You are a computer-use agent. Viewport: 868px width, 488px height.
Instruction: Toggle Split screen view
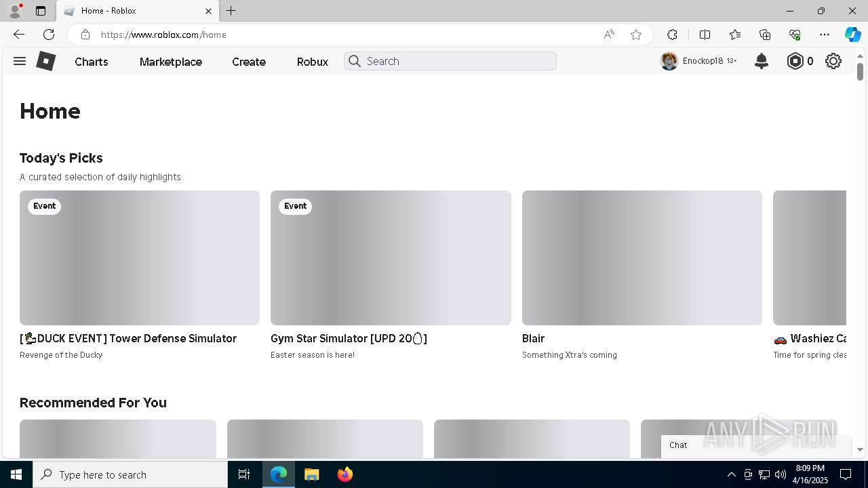tap(705, 35)
